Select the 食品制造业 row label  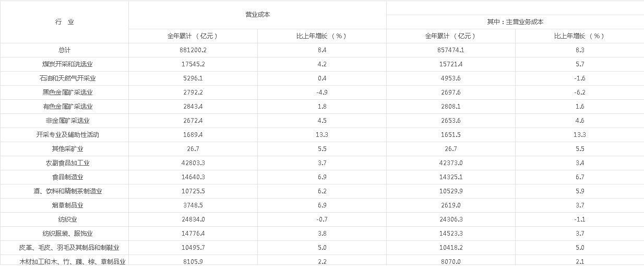tap(64, 177)
